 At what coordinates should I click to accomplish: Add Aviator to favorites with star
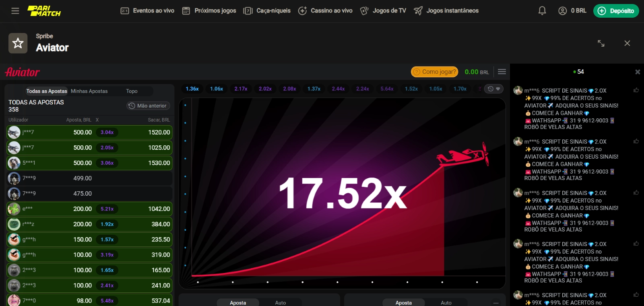(18, 43)
